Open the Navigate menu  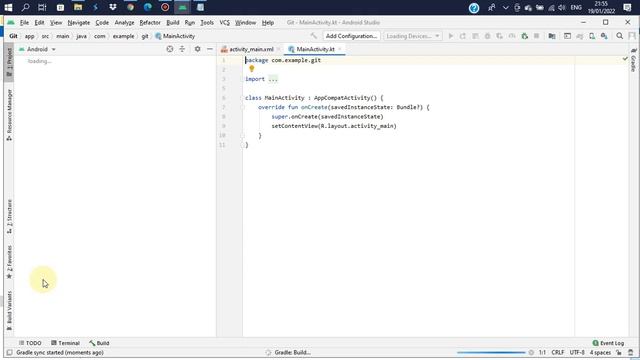[x=79, y=22]
